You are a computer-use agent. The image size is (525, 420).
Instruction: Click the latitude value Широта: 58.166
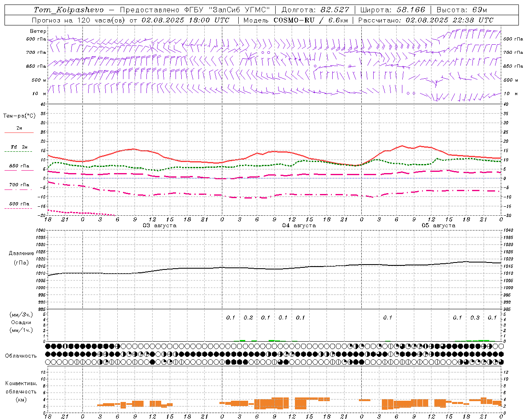(x=393, y=10)
